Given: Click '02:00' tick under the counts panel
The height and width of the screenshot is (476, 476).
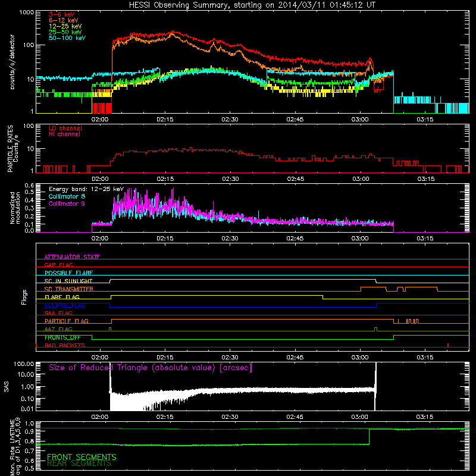Looking at the screenshot, I should click(x=100, y=120).
